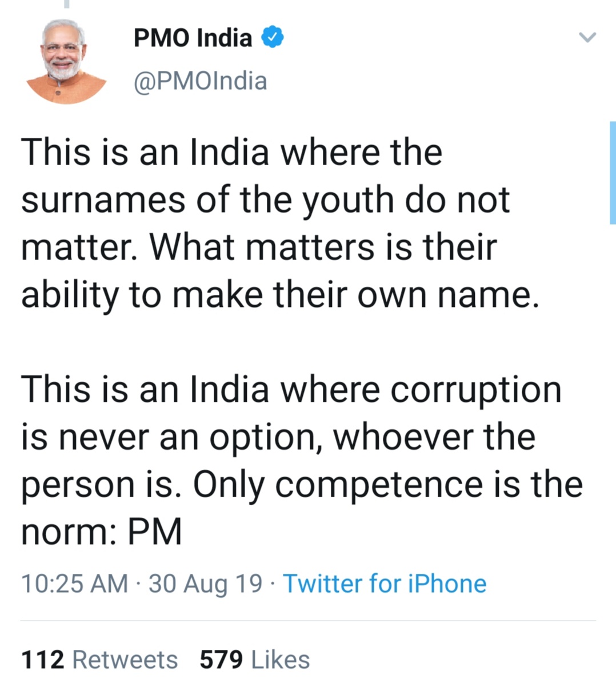Click the second paragraph about corruption
The width and height of the screenshot is (616, 695).
[x=302, y=460]
